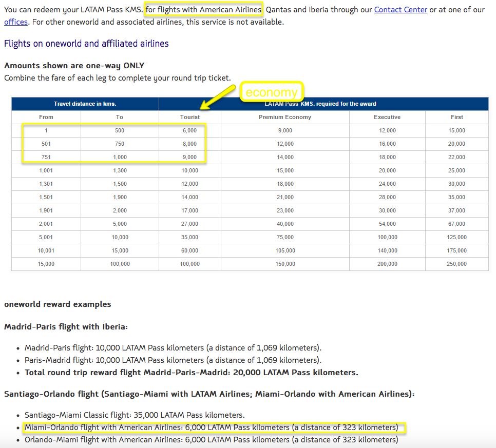The width and height of the screenshot is (496, 448).
Task: Click the 200,000 Executive cell
Action: pyautogui.click(x=387, y=264)
